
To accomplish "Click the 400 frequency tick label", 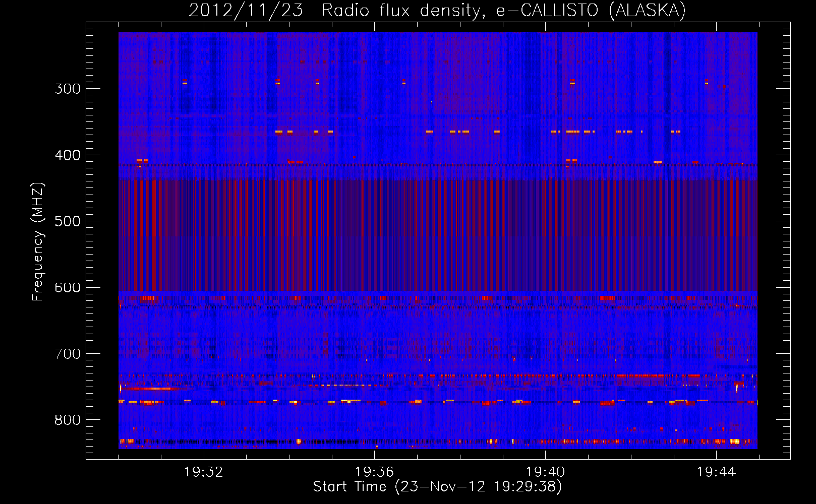I will coord(68,155).
